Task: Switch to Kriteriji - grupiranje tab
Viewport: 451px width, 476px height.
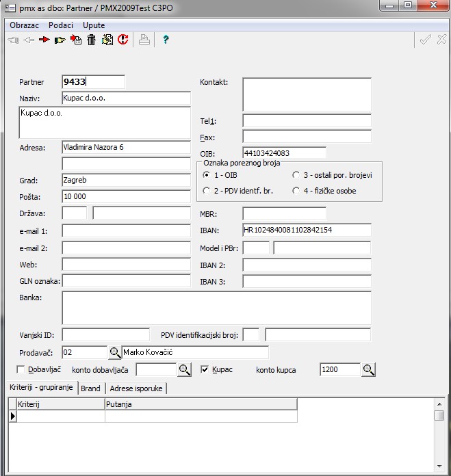Action: 41,387
